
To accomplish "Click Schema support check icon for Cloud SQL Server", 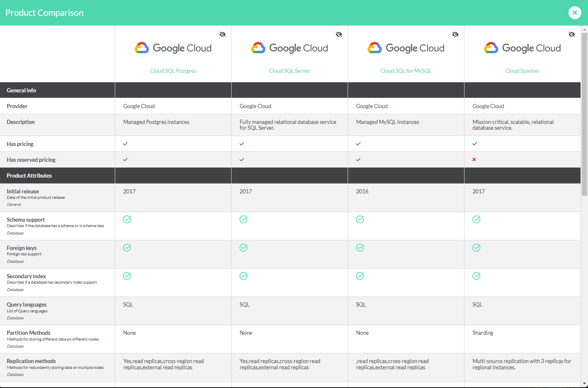I will click(244, 219).
